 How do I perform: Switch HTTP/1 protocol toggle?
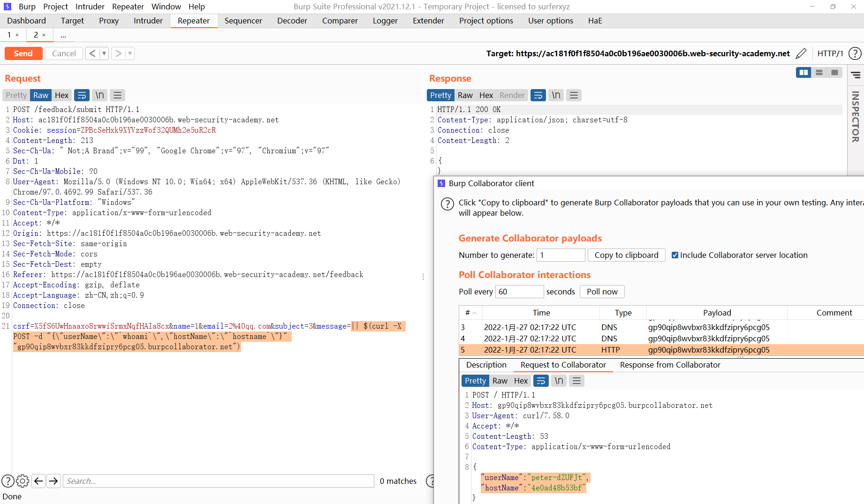tap(830, 53)
